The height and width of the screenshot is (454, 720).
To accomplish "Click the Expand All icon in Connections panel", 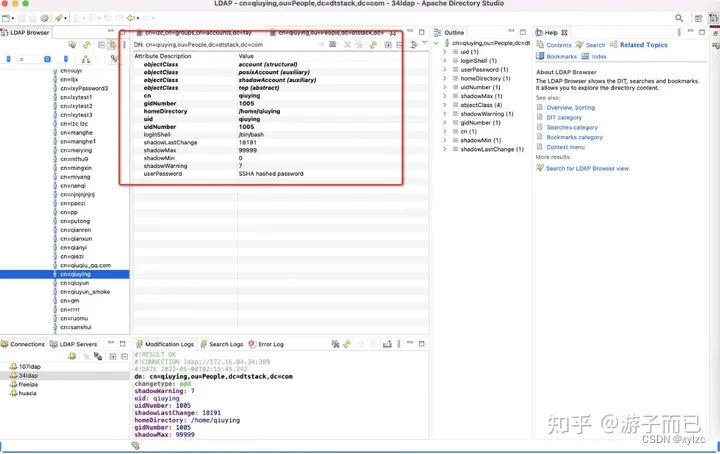I will pos(113,356).
